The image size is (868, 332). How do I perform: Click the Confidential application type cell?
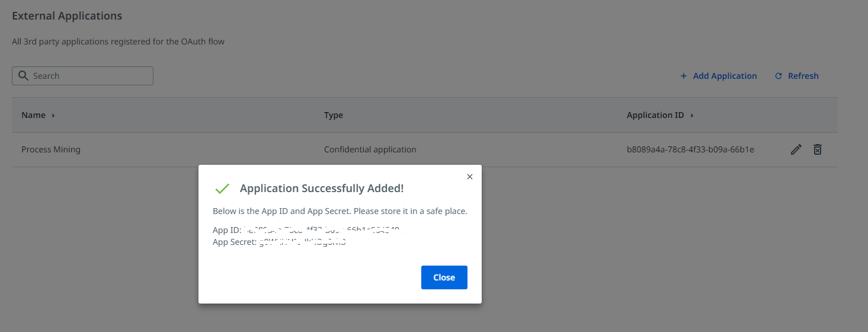tap(370, 149)
